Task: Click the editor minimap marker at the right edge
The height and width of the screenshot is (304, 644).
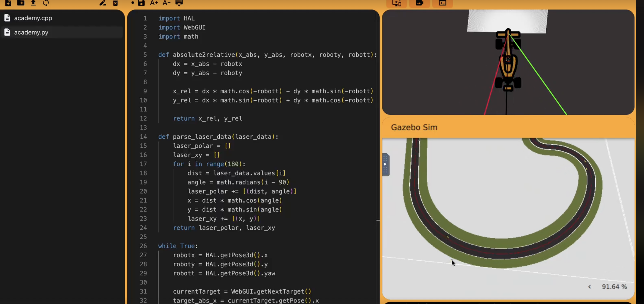Action: point(378,220)
